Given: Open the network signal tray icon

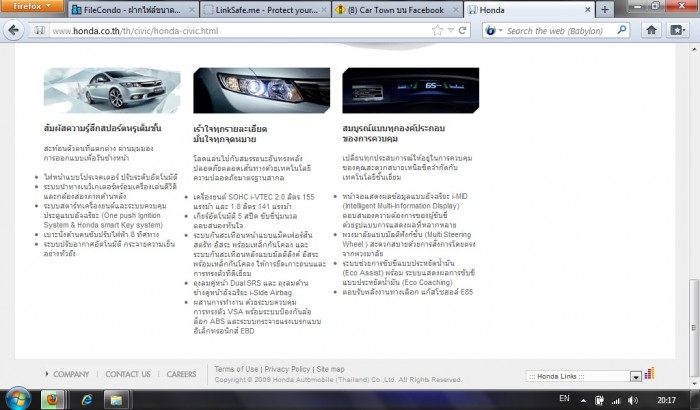Looking at the screenshot, I should click(x=617, y=401).
